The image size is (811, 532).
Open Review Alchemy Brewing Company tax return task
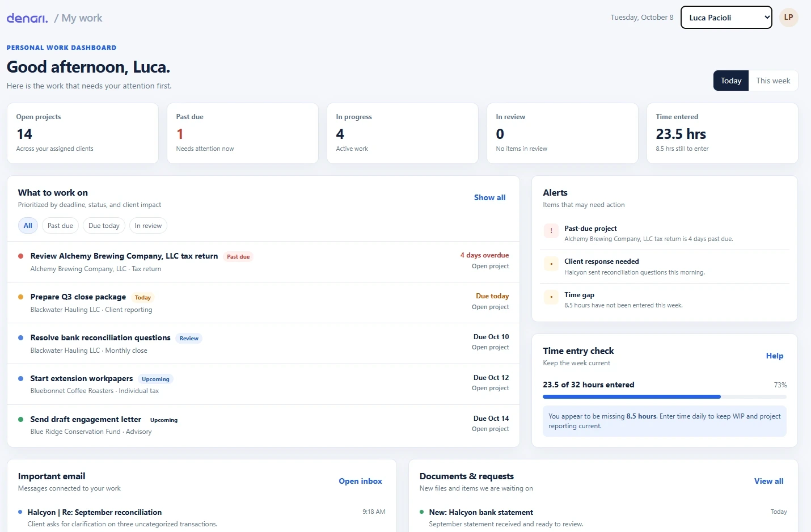tap(263, 262)
